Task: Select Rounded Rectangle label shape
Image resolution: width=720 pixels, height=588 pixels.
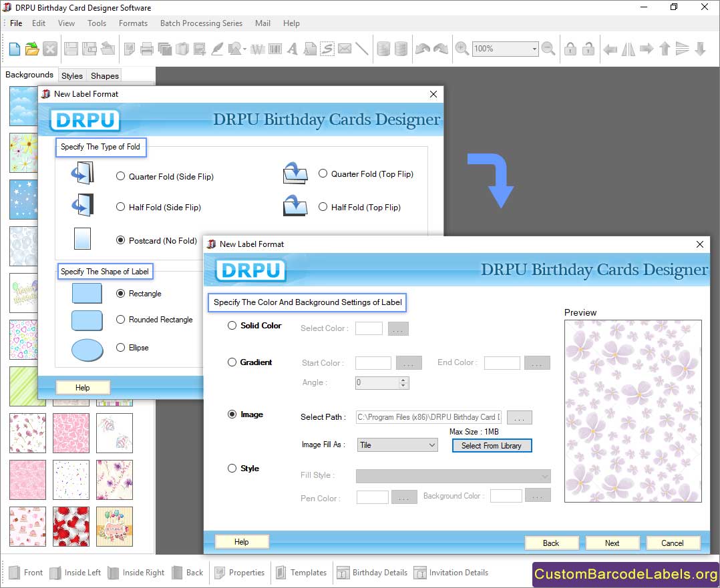Action: [x=120, y=320]
